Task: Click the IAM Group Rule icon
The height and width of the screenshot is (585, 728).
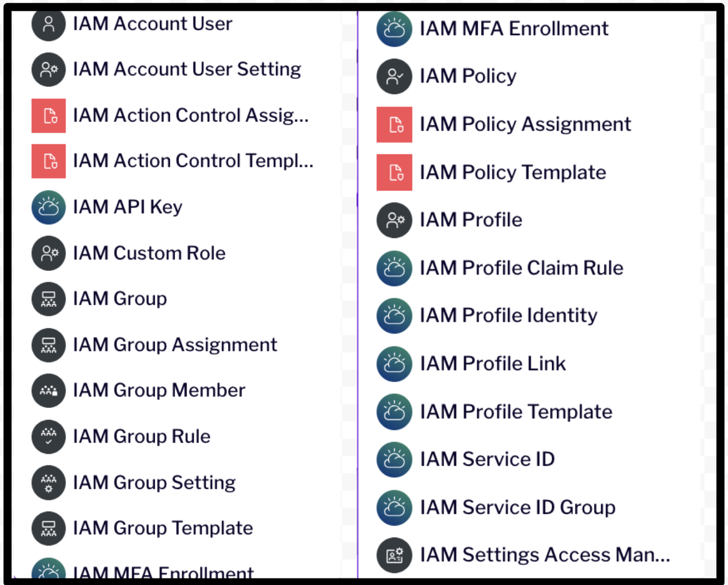Action: point(49,437)
